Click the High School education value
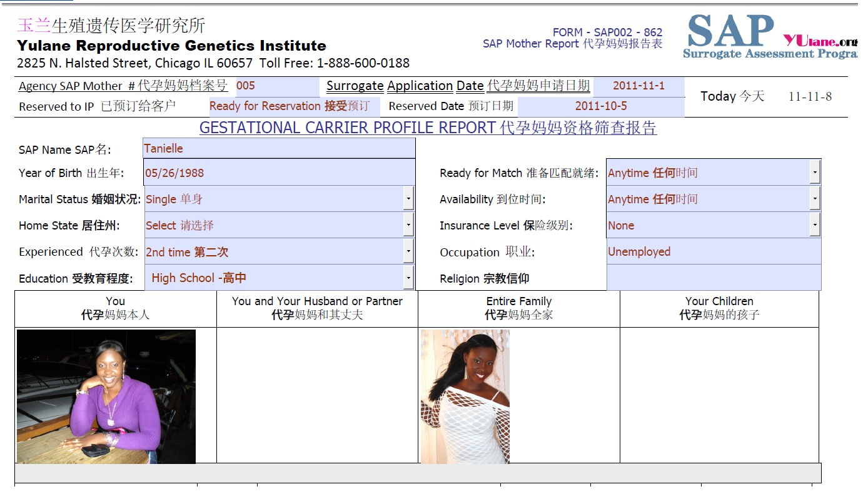The width and height of the screenshot is (868, 494). (x=199, y=278)
